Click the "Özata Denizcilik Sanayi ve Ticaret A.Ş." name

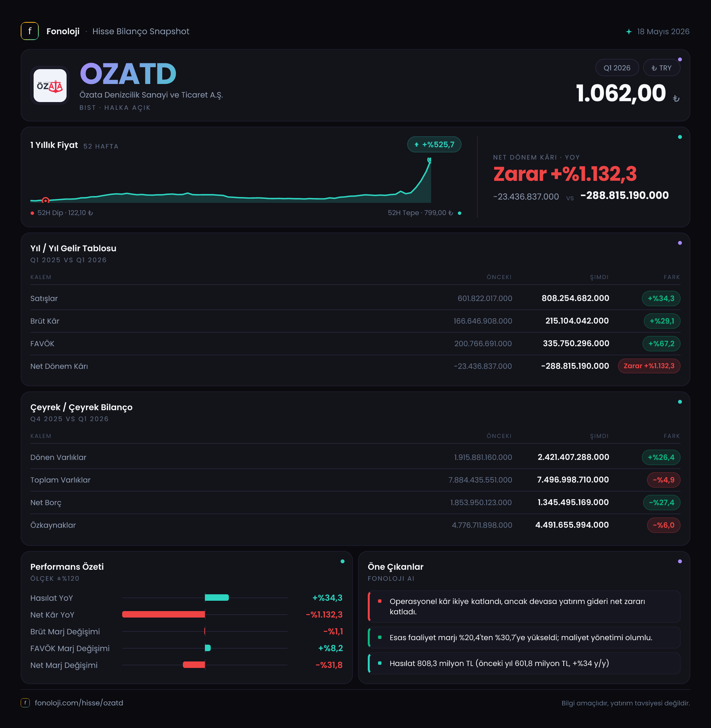(x=151, y=95)
